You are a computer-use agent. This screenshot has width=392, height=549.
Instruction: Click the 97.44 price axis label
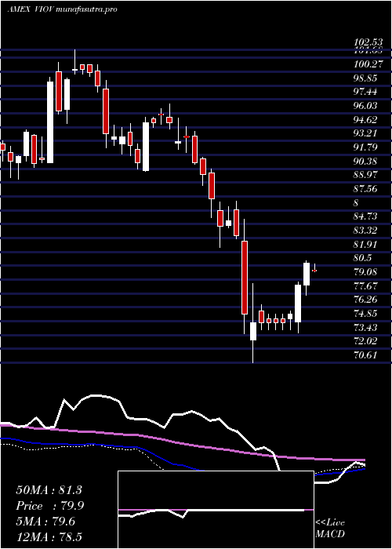coord(366,92)
